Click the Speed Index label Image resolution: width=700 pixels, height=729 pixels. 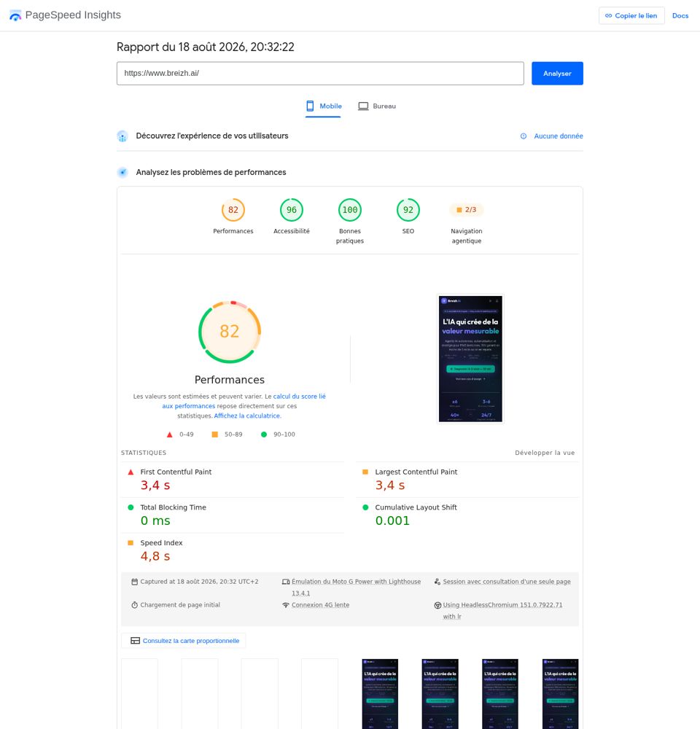(161, 543)
